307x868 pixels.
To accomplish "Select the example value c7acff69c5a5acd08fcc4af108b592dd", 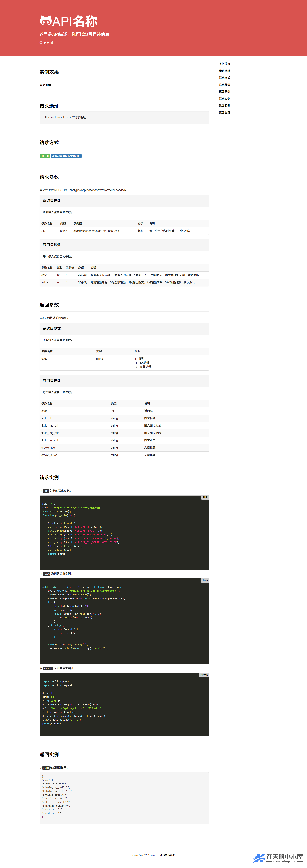I will 96,231.
